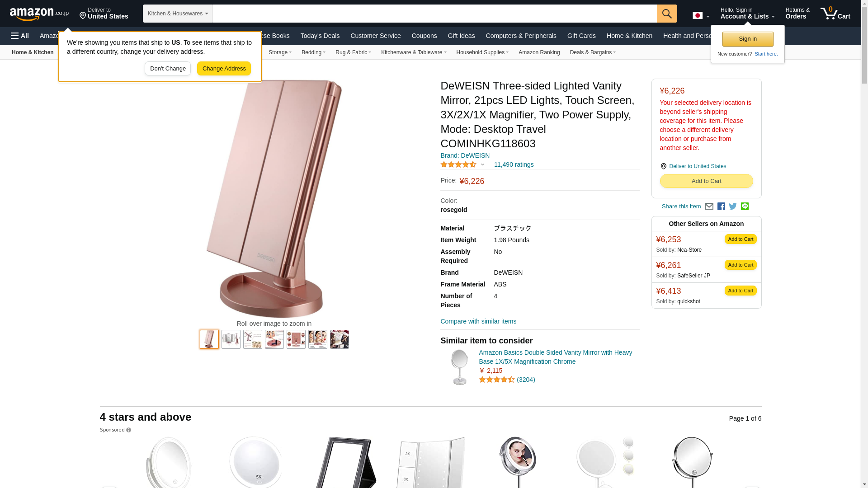Image resolution: width=868 pixels, height=488 pixels.
Task: Open Gift Cards nav item
Action: [581, 36]
